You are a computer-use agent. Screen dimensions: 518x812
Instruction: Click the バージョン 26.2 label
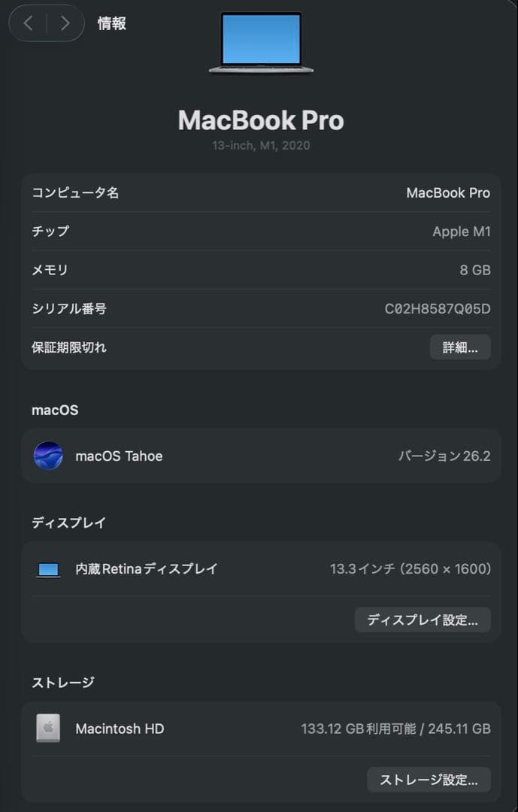click(444, 456)
